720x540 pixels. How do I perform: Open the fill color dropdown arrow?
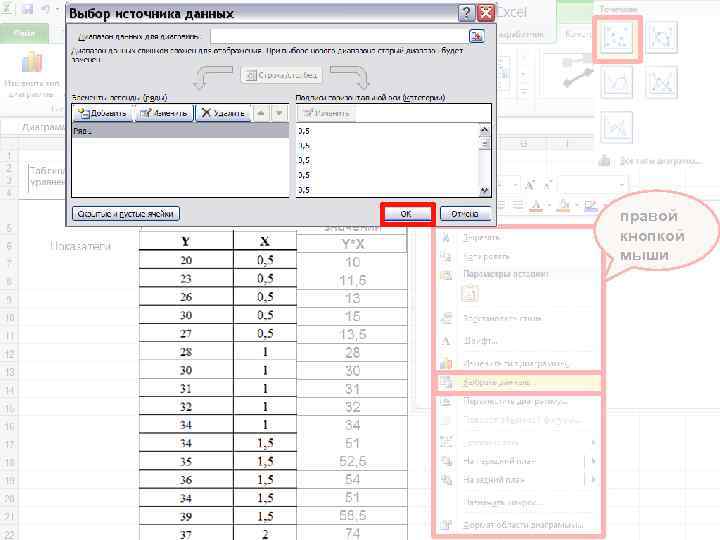[576, 206]
